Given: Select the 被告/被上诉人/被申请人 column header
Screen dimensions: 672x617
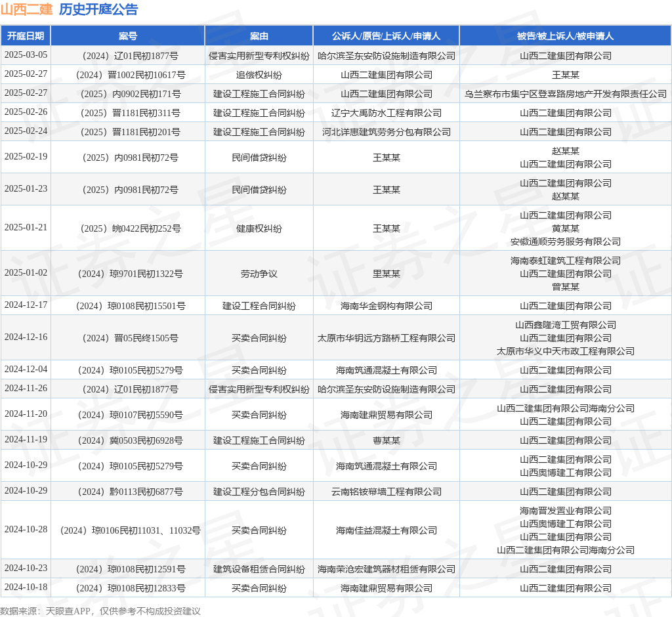Looking at the screenshot, I should [565, 36].
